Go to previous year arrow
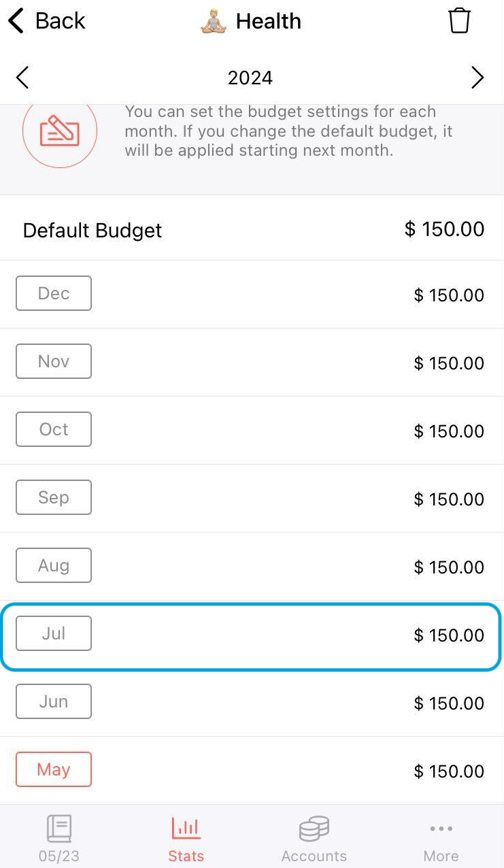Viewport: 504px width, 868px height. point(22,78)
